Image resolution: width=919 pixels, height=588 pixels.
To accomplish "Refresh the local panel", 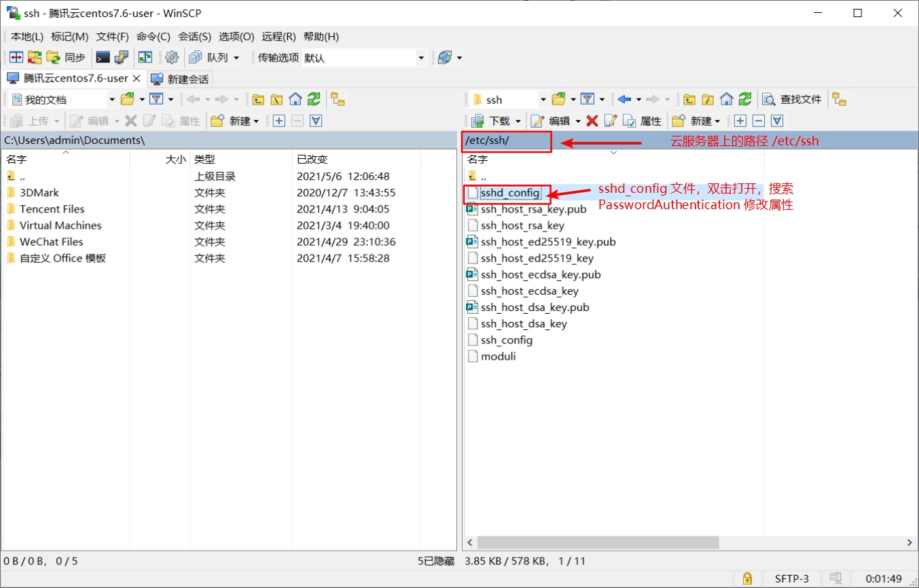I will point(313,99).
